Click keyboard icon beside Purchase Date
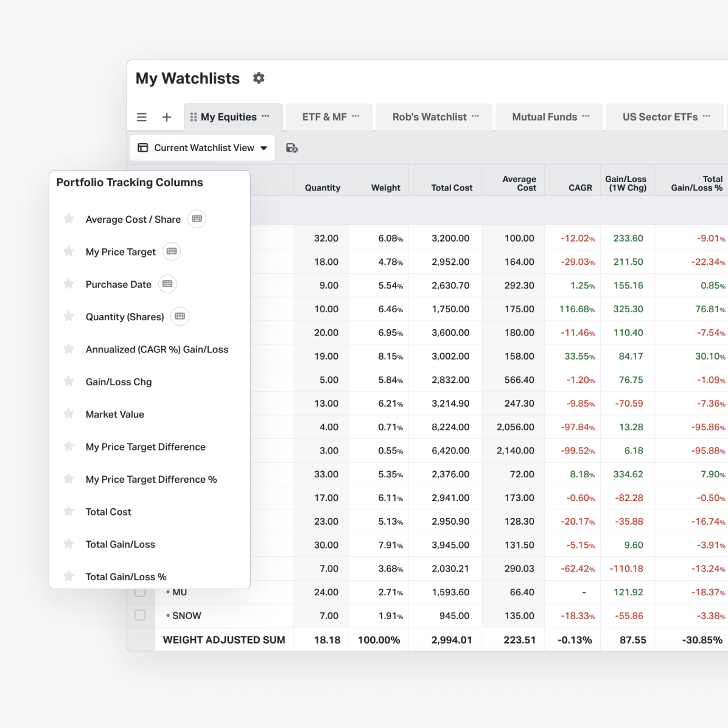 [x=167, y=284]
